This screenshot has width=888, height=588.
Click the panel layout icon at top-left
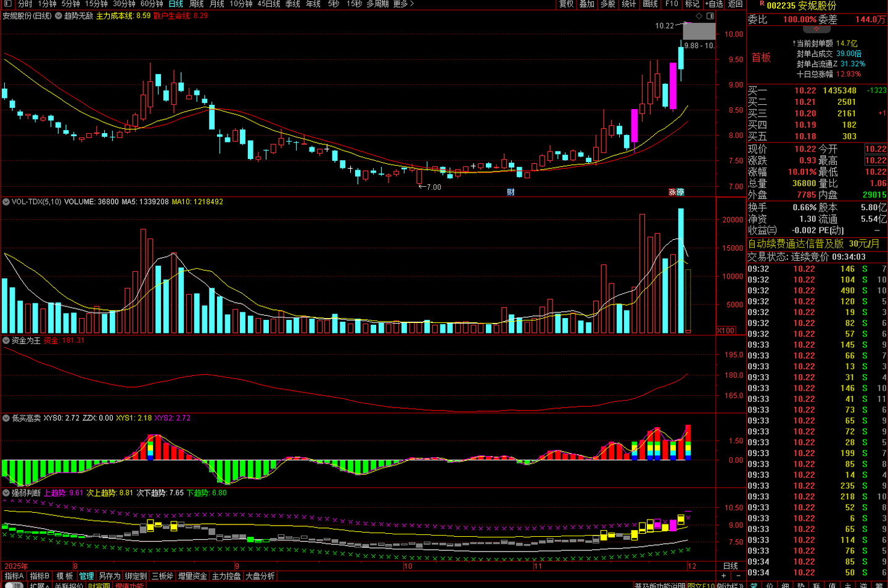[x=7, y=4]
